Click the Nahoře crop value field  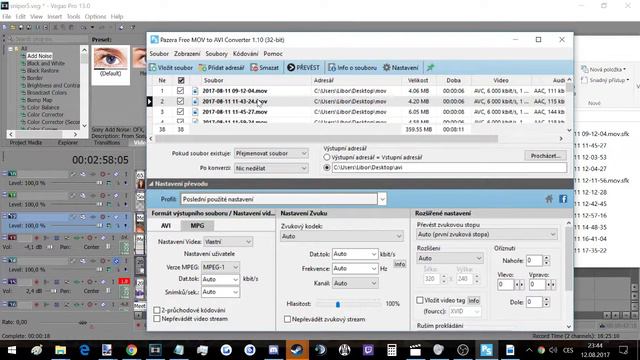coord(534,260)
